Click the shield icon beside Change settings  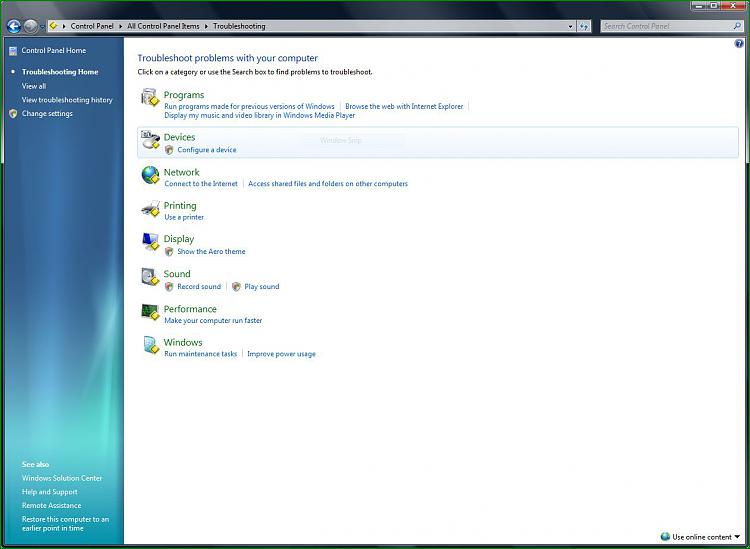[x=13, y=114]
